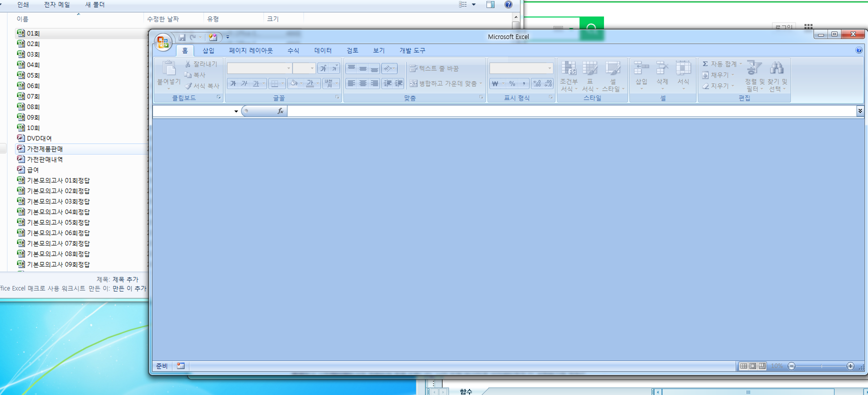
Task: Click the Save icon in Quick Access toolbar
Action: (x=182, y=37)
